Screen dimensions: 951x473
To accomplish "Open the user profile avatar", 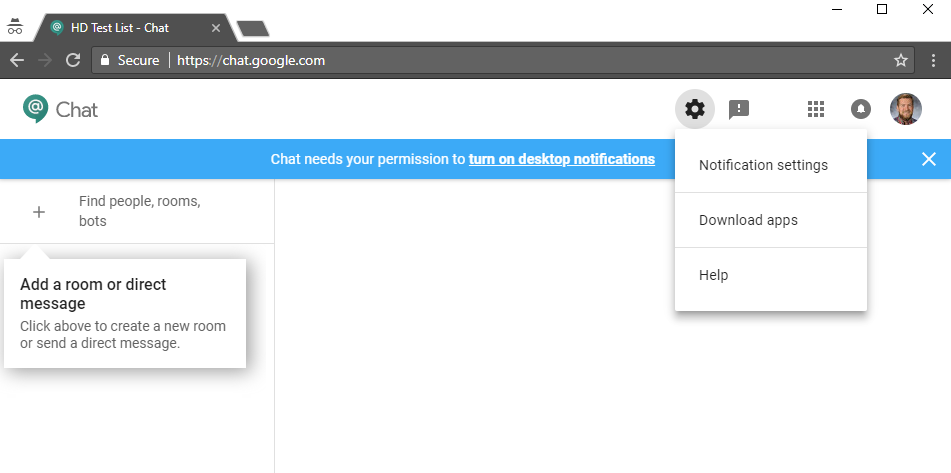I will click(x=906, y=109).
